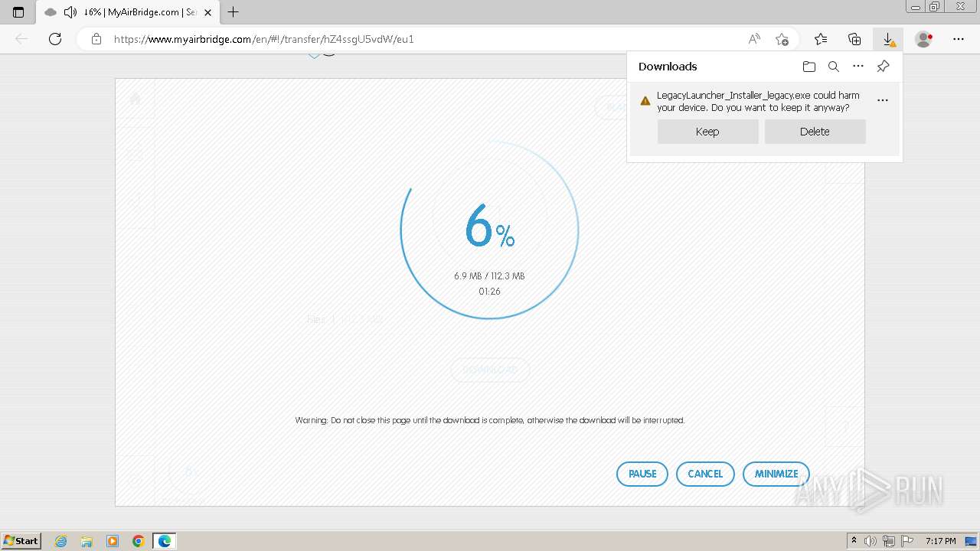Viewport: 980px width, 551px height.
Task: Open tab actions menu icon
Action: click(x=18, y=12)
